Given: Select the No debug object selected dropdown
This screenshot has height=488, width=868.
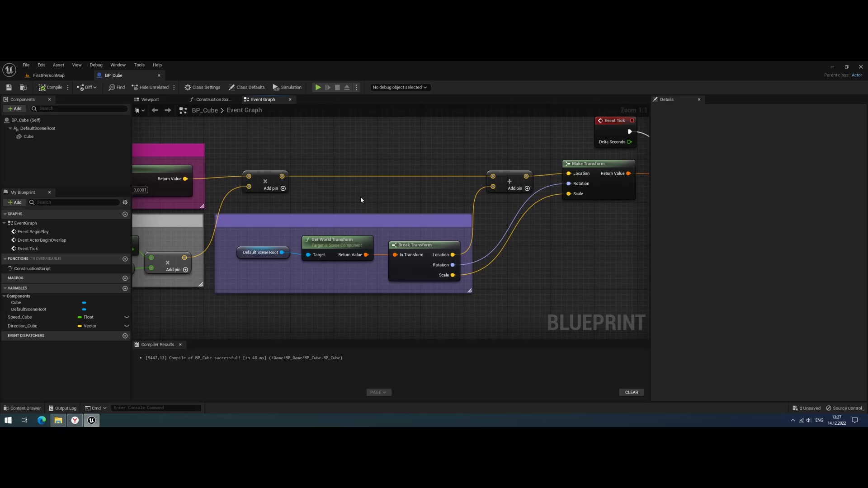Looking at the screenshot, I should pyautogui.click(x=400, y=87).
